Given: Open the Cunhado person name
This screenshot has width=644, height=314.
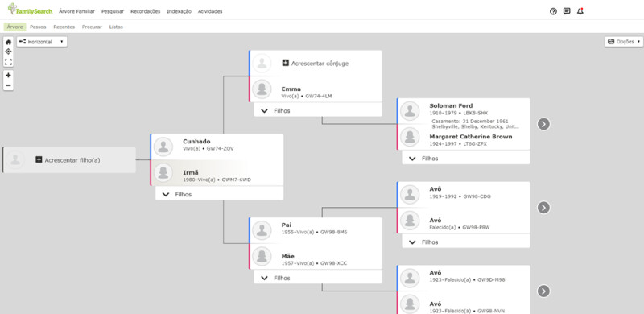Looking at the screenshot, I should click(196, 142).
